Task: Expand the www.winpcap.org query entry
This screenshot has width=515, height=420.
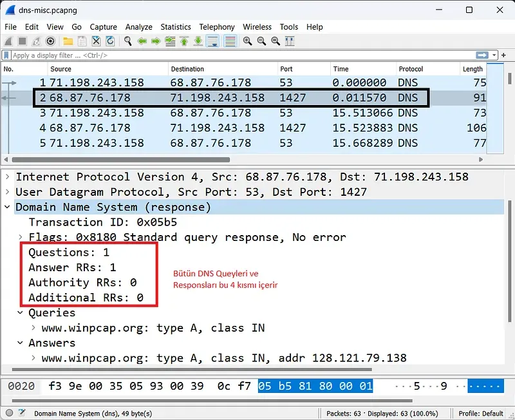Action: [33, 328]
